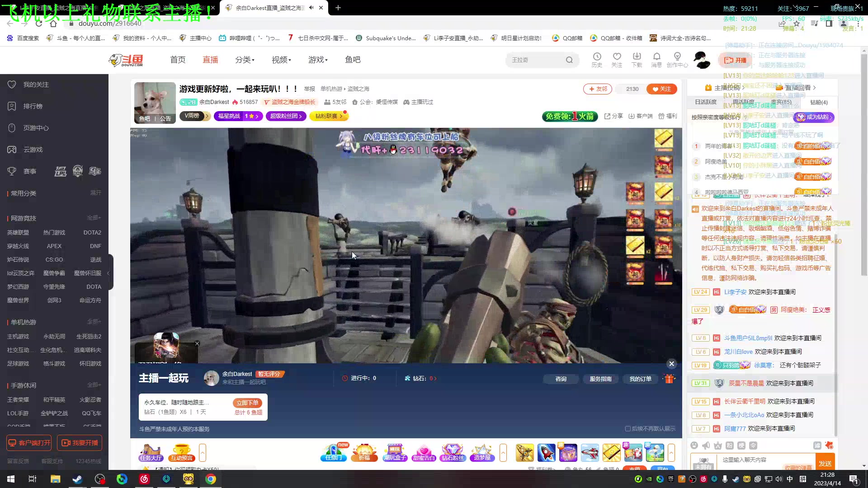Show all 单机热游 categories via 全部
The height and width of the screenshot is (488, 868).
tap(94, 322)
